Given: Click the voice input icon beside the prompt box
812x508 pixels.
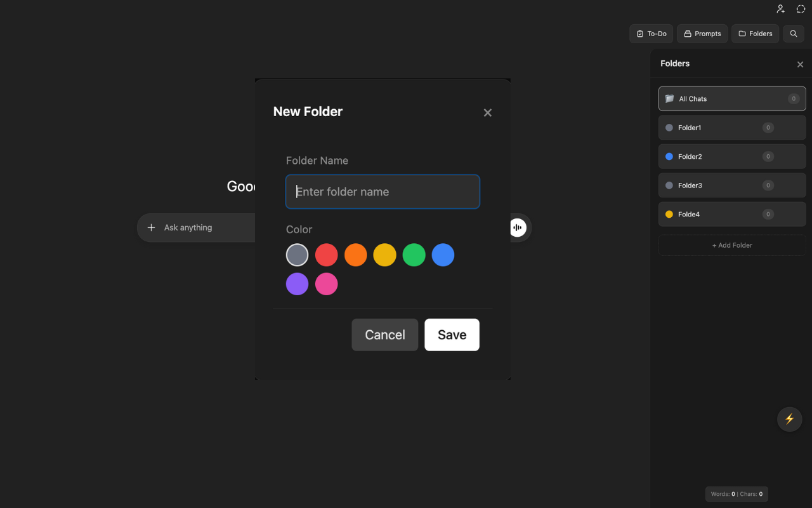Looking at the screenshot, I should (x=518, y=227).
